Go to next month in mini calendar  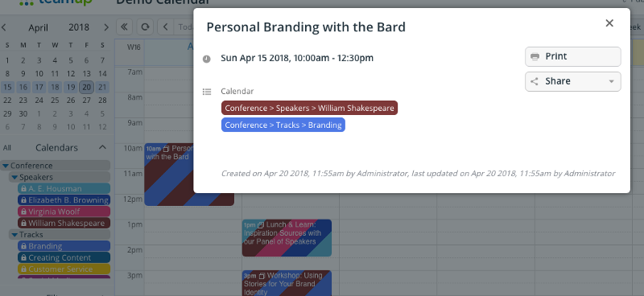click(x=106, y=27)
